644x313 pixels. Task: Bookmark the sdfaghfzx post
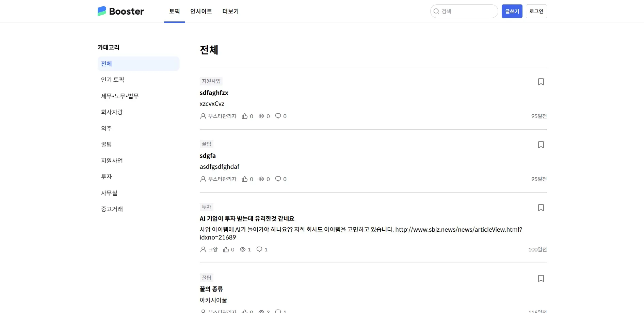[541, 82]
